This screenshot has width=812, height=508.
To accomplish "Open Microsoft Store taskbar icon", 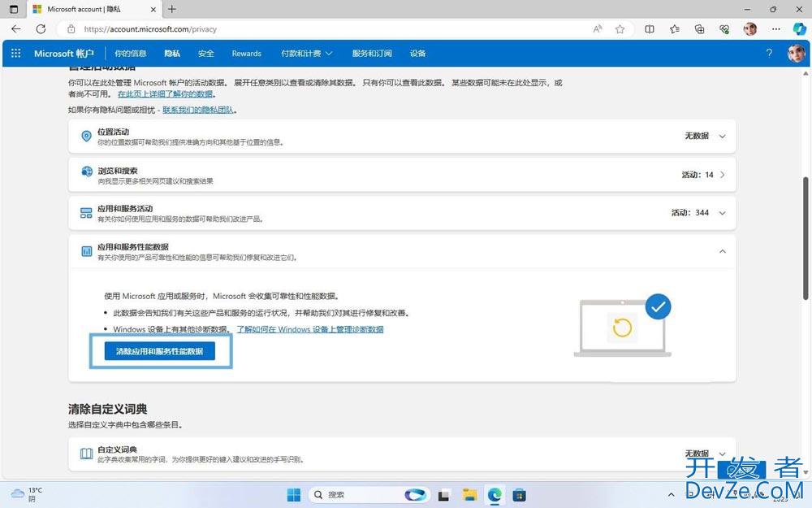I will point(519,494).
